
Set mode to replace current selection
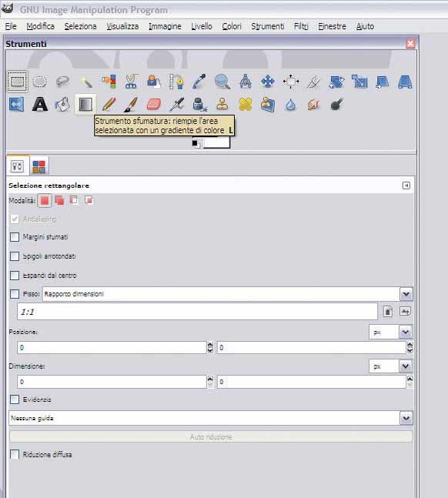coord(45,200)
